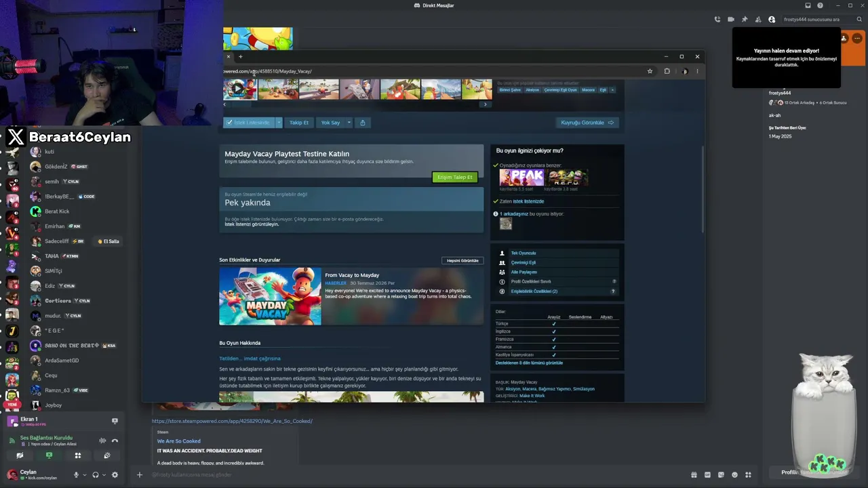Open headphone output options arrow
The width and height of the screenshot is (868, 488).
pyautogui.click(x=104, y=475)
